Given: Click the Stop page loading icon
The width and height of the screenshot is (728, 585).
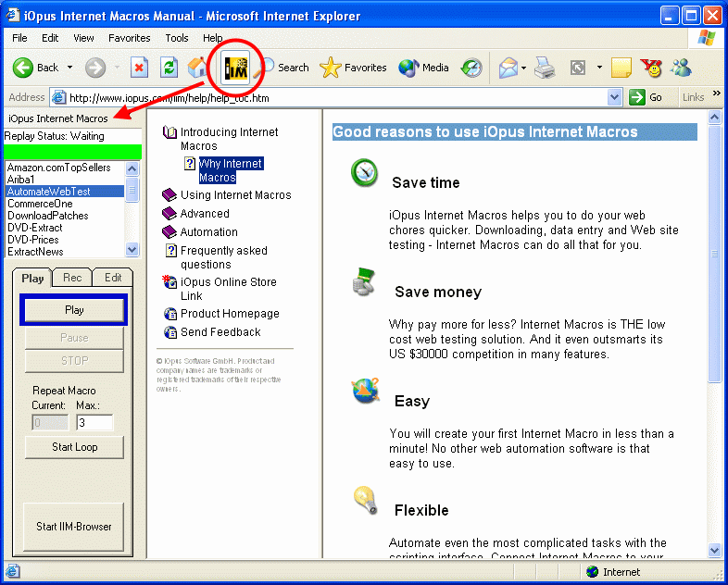Looking at the screenshot, I should 139,68.
